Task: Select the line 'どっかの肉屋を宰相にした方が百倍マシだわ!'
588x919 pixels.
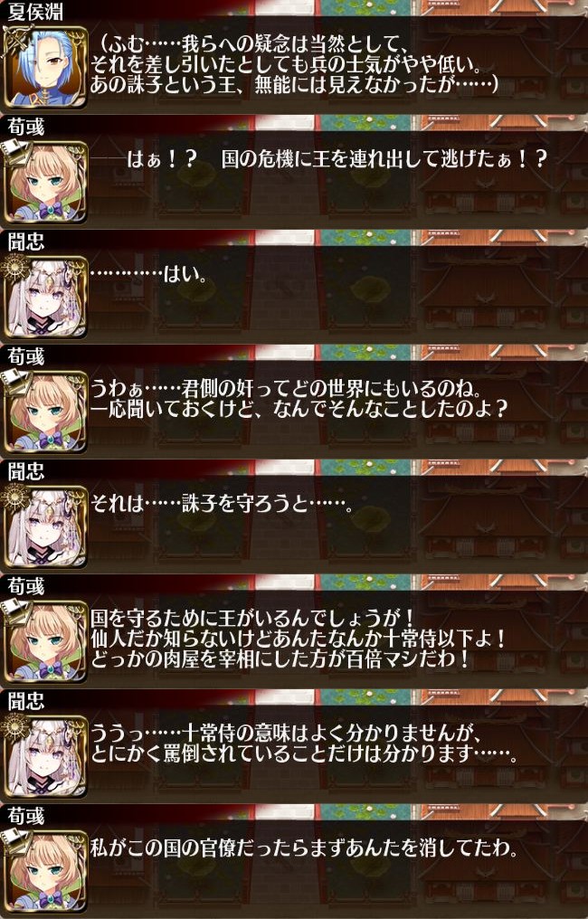Action: pyautogui.click(x=279, y=658)
